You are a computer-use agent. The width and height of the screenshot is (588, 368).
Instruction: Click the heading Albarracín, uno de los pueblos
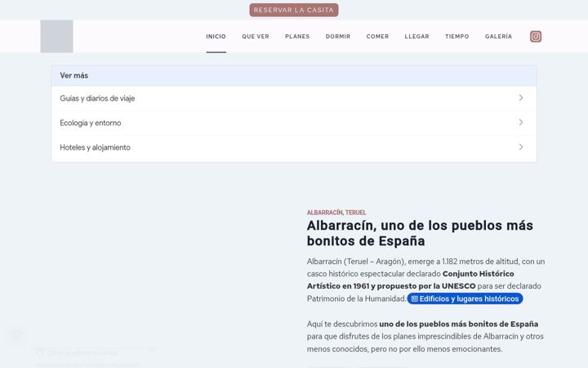[420, 233]
